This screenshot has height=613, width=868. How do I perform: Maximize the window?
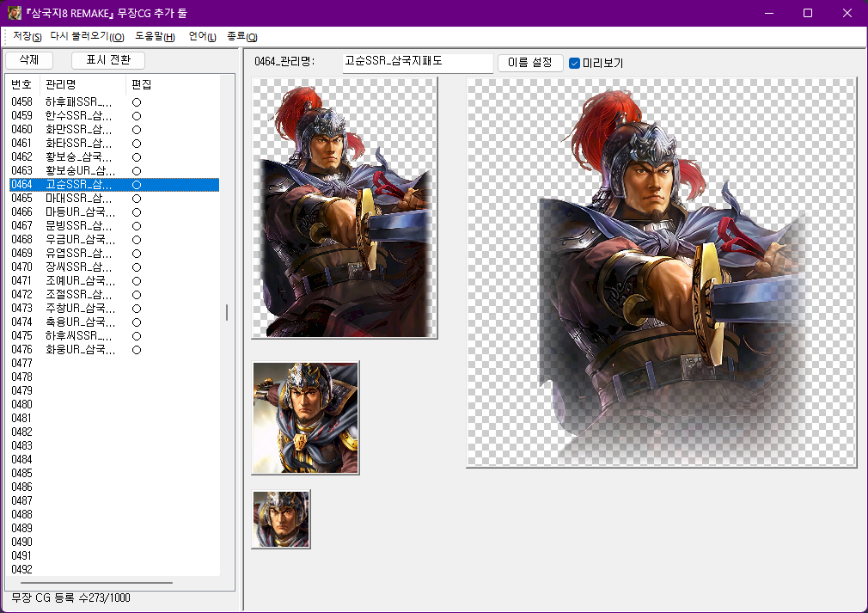(x=808, y=13)
